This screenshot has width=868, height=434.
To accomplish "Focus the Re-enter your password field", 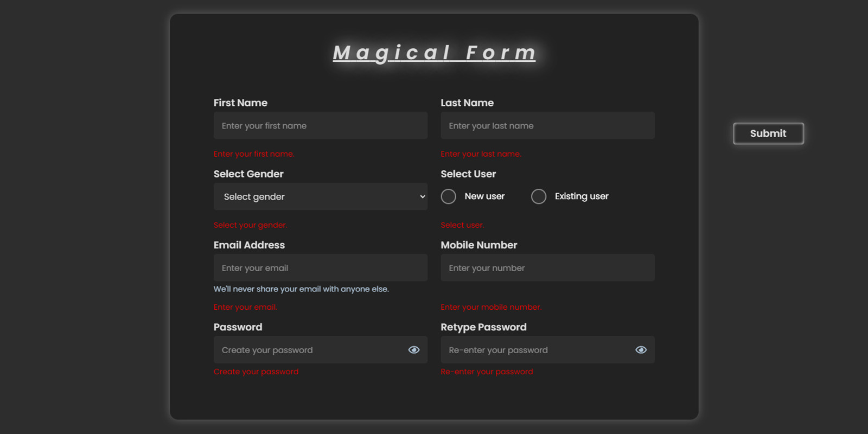I will coord(536,350).
